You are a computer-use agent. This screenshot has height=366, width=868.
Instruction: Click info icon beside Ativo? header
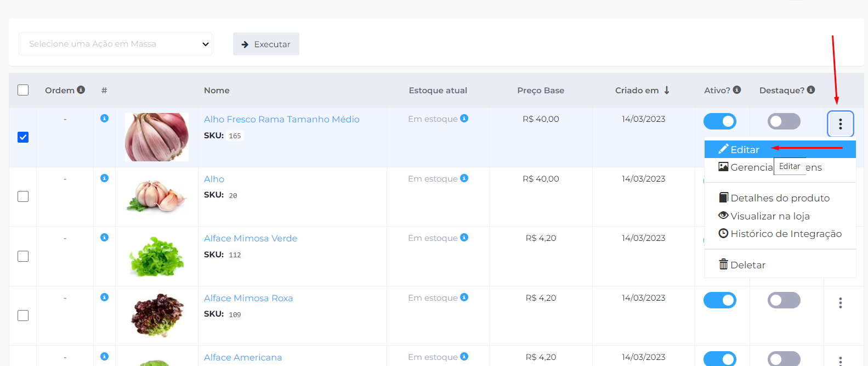point(737,89)
